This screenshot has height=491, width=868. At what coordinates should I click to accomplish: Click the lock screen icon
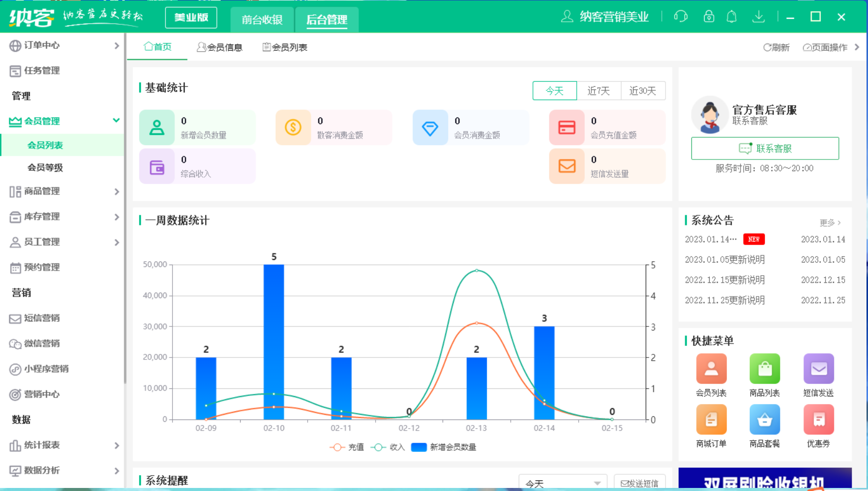click(x=709, y=17)
